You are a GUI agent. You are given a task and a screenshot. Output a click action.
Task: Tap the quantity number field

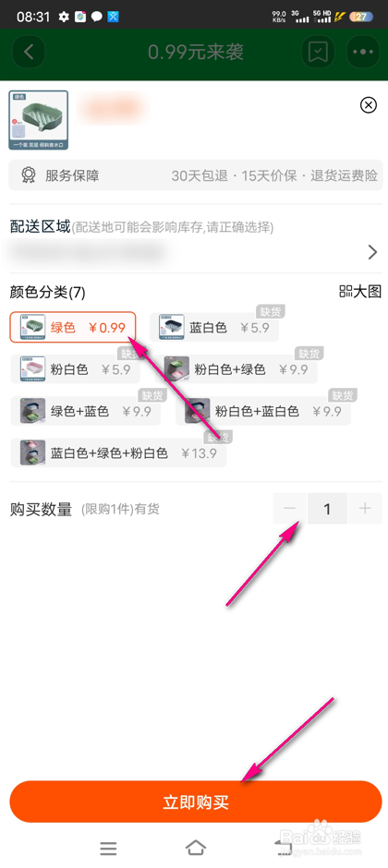[x=328, y=508]
